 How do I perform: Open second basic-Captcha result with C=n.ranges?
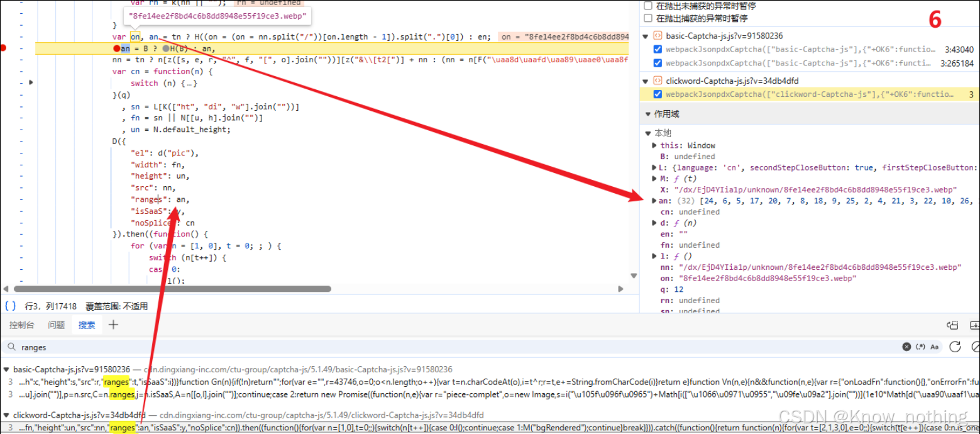tap(490, 394)
